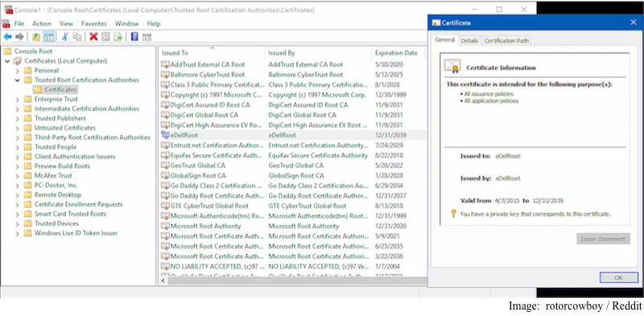Delete with the red X toolbar icon

click(x=93, y=37)
